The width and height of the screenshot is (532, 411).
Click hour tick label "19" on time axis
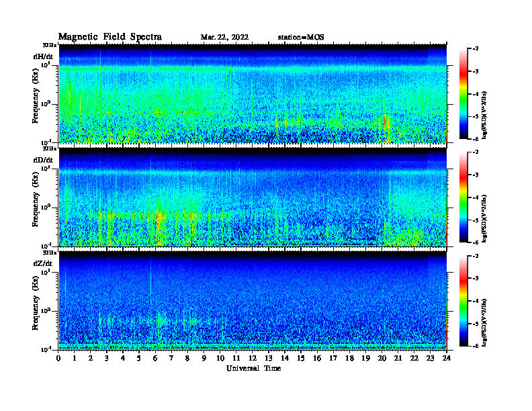coord(365,358)
